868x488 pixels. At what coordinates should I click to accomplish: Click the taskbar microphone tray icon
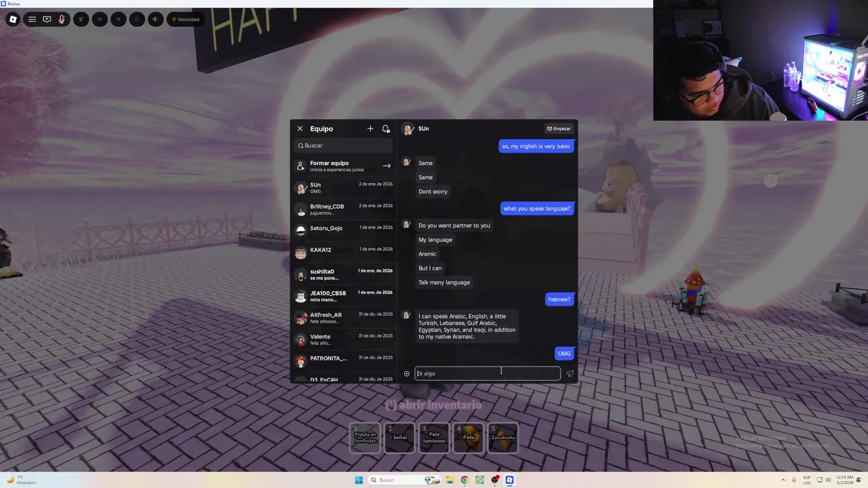[794, 480]
